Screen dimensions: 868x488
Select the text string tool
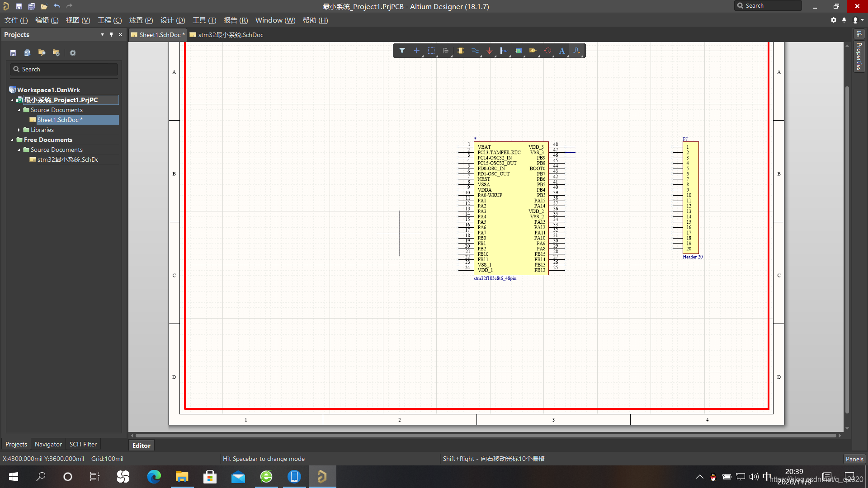[x=562, y=51]
